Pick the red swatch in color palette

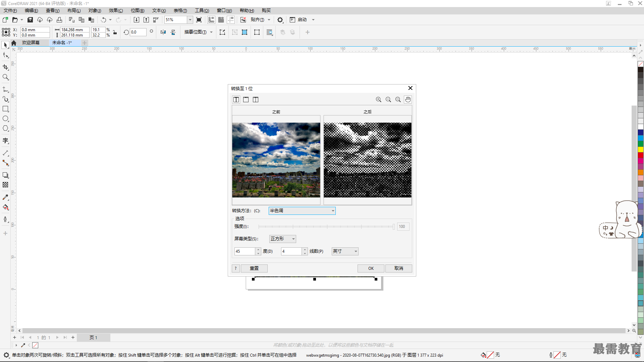point(640,155)
